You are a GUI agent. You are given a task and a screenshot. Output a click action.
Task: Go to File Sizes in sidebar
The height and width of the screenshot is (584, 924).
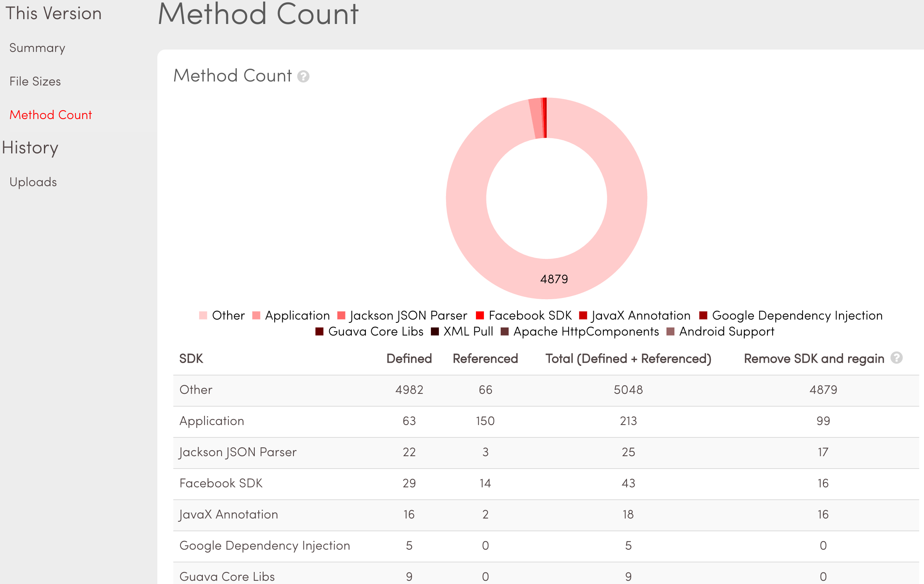[x=35, y=81]
